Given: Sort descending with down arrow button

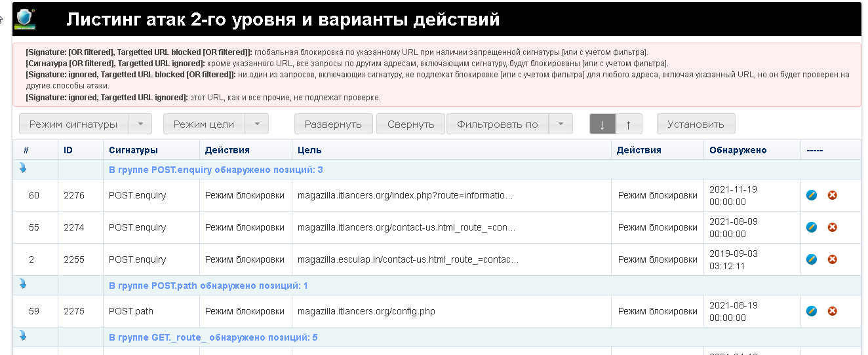Looking at the screenshot, I should (x=602, y=124).
